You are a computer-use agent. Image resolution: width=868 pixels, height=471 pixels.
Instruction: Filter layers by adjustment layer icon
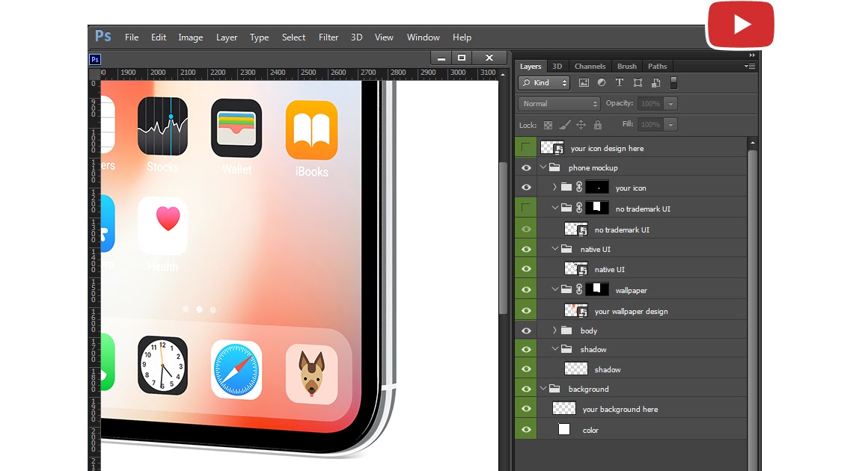pyautogui.click(x=601, y=83)
